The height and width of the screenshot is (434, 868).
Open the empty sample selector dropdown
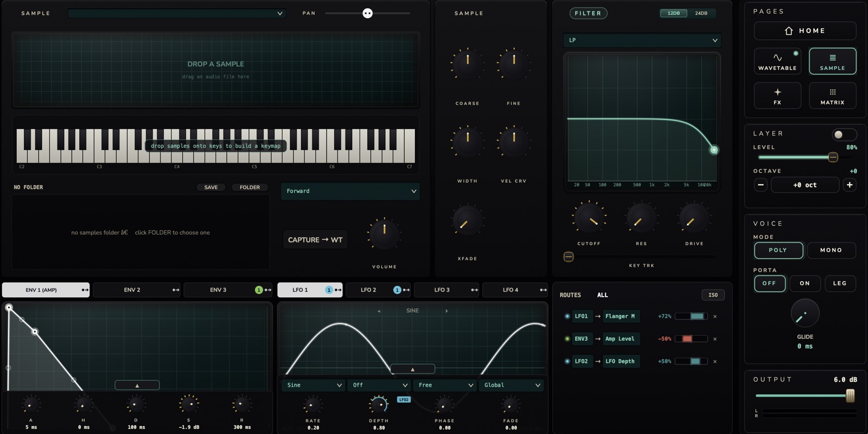coord(177,13)
